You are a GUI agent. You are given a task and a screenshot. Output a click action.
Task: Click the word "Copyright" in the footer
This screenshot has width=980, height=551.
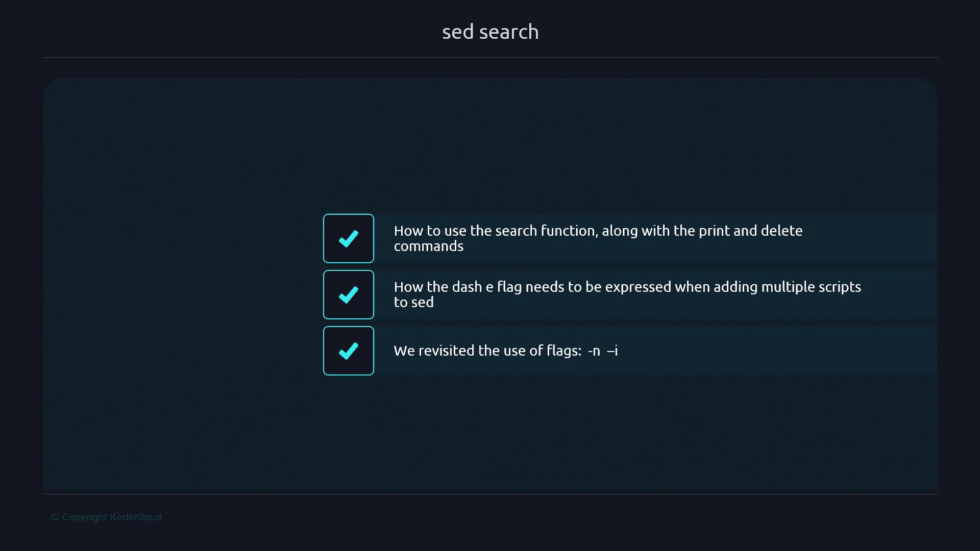point(84,517)
